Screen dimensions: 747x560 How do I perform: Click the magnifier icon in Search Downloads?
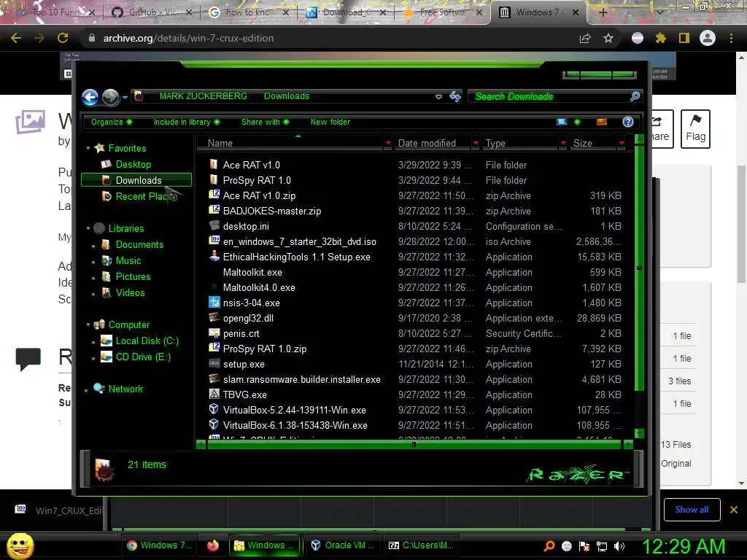tap(635, 97)
